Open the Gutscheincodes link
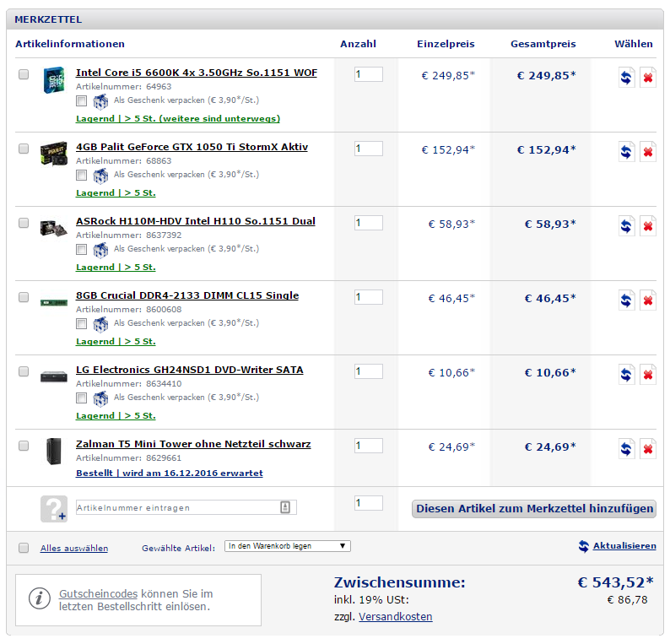670x644 pixels. tap(98, 594)
